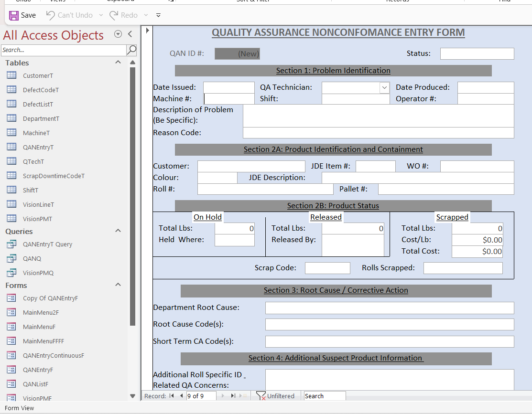Select the QTechT table icon
532x414 pixels.
click(x=11, y=161)
